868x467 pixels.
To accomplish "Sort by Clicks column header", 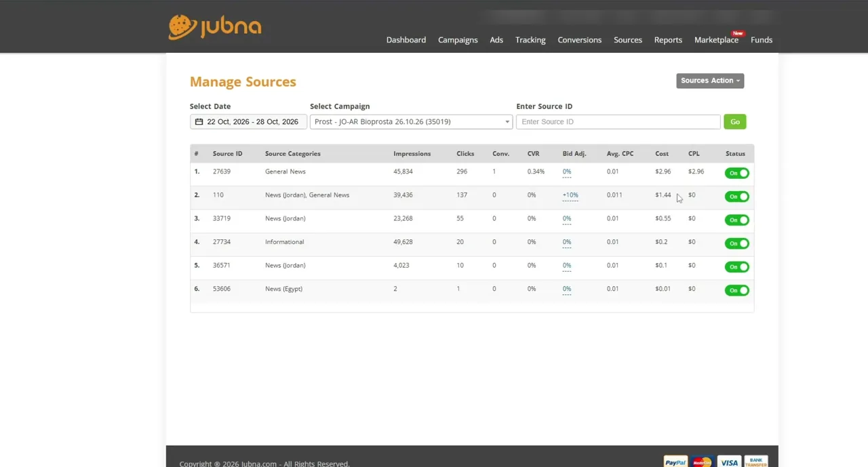I will click(x=465, y=154).
